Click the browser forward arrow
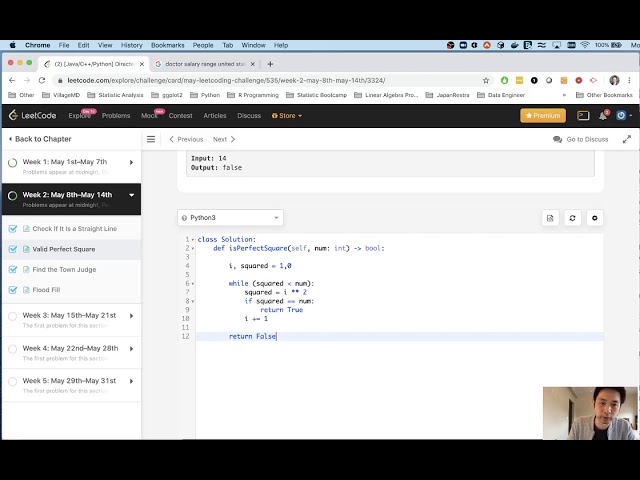The height and width of the screenshot is (480, 640). [27, 80]
